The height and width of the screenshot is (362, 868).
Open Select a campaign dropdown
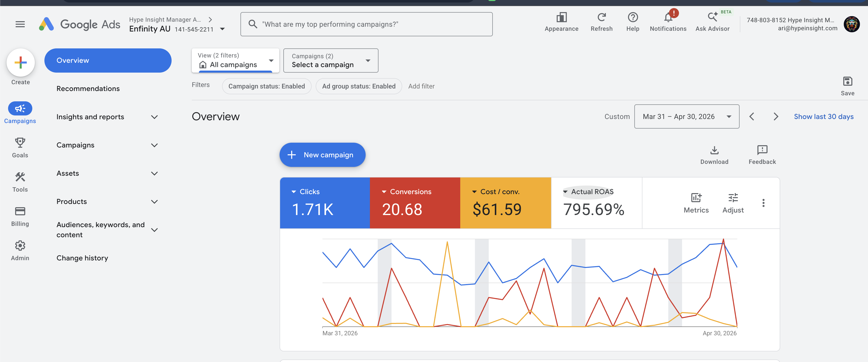pos(331,61)
